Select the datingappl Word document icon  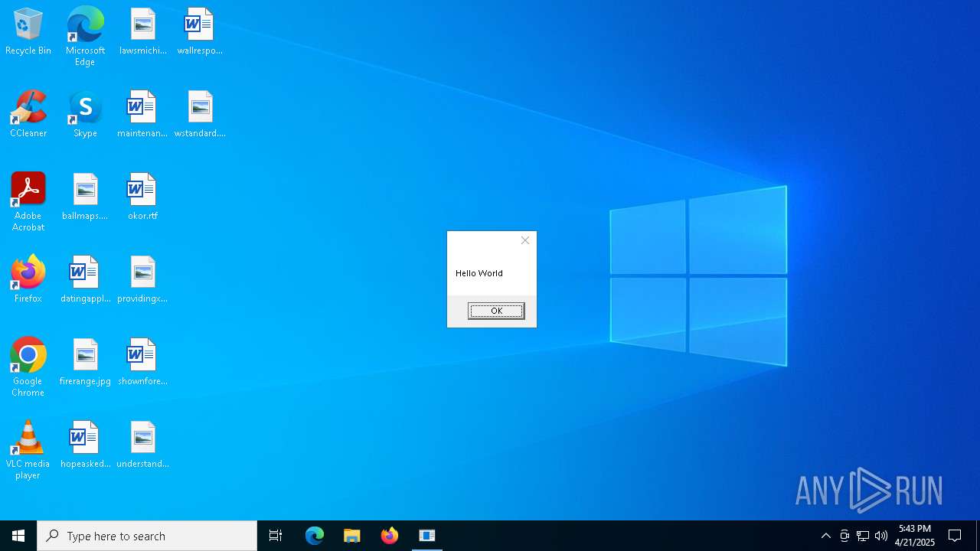coord(85,280)
